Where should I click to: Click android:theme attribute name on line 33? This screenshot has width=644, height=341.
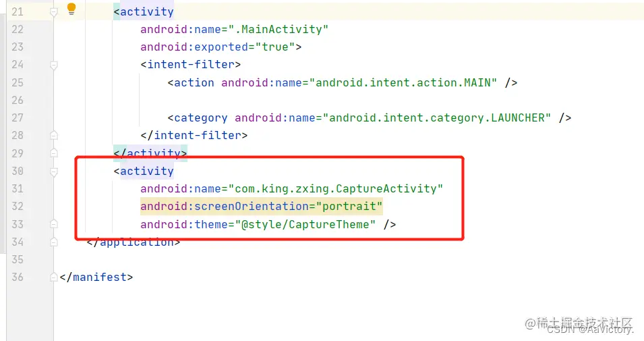click(x=184, y=225)
